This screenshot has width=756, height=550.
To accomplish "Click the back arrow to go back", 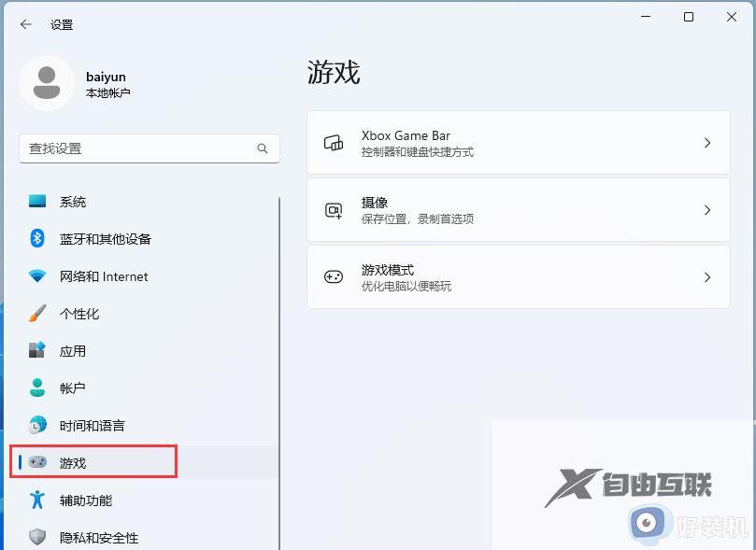I will click(x=25, y=25).
